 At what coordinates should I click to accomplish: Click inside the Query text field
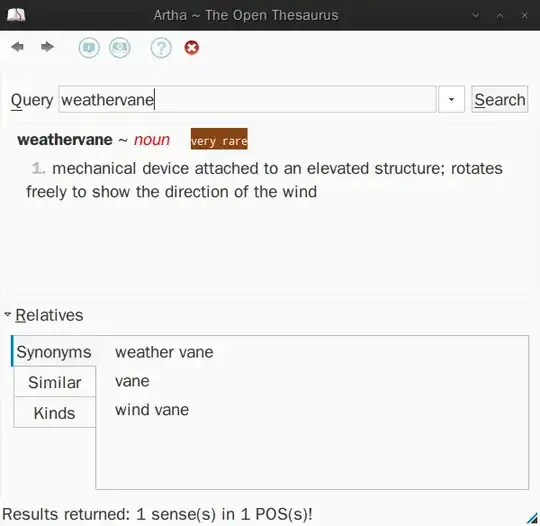(x=247, y=100)
